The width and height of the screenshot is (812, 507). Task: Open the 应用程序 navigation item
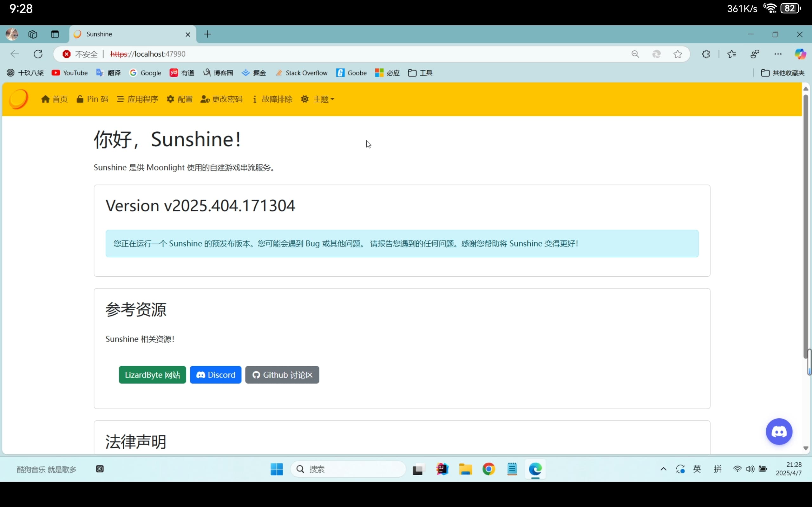(x=138, y=99)
